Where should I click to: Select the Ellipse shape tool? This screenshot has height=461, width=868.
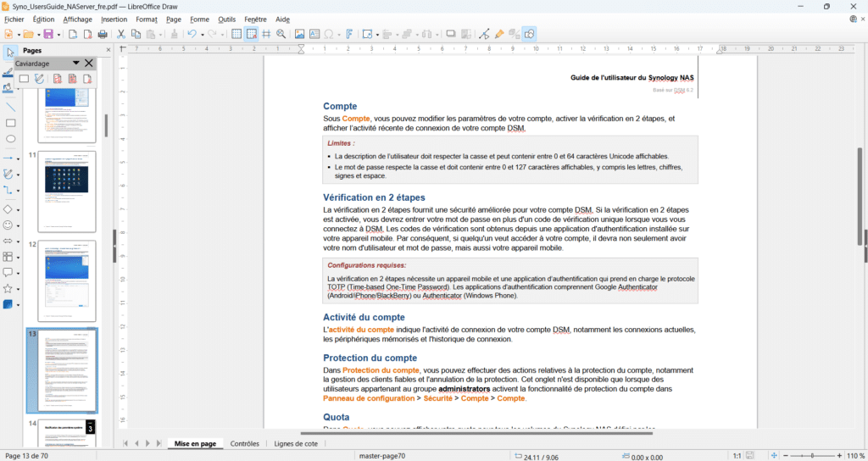10,139
